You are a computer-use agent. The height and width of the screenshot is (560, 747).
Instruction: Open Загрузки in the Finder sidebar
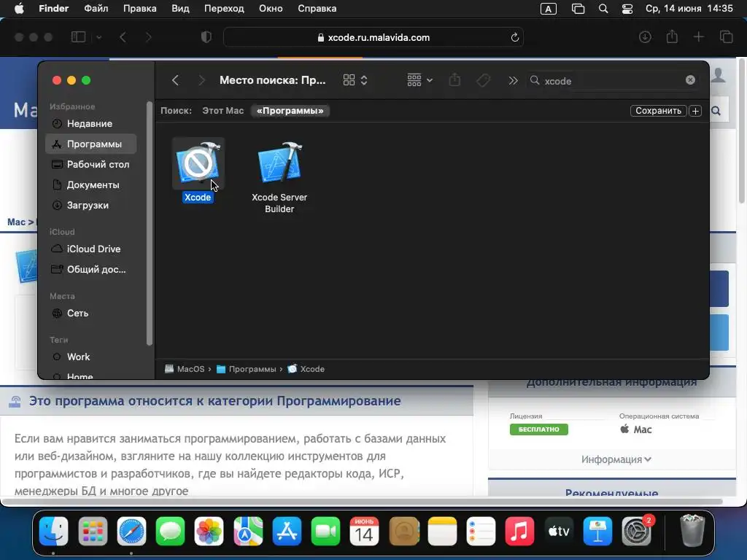90,205
